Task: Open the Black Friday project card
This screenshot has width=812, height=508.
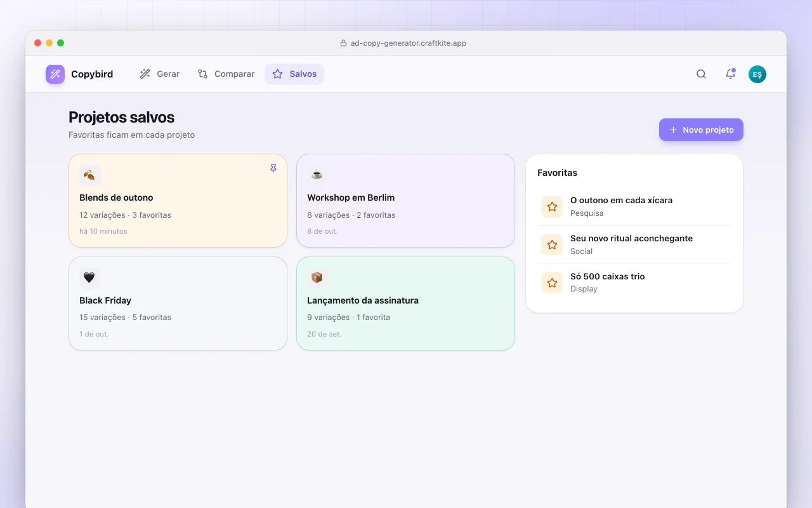Action: click(x=178, y=304)
